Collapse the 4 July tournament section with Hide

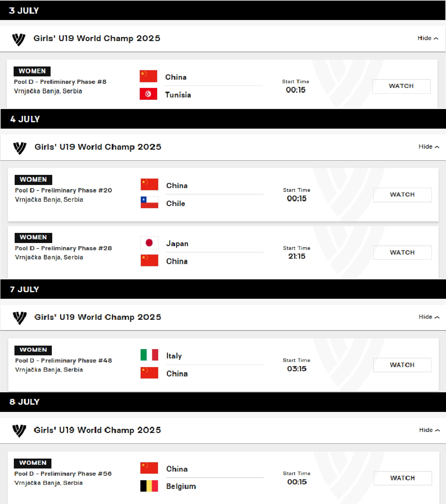click(429, 147)
